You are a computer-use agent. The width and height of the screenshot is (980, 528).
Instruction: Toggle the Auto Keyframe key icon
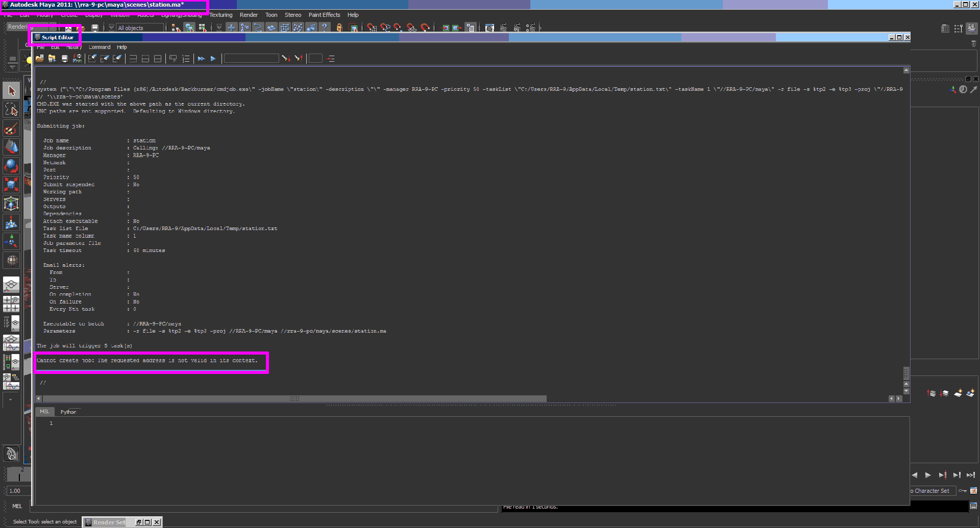963,491
